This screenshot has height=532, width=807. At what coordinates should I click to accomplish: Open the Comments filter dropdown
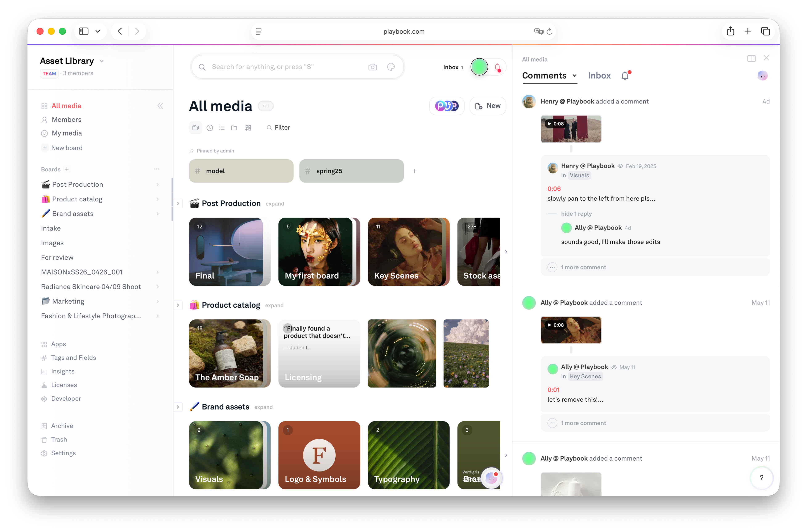coord(574,76)
